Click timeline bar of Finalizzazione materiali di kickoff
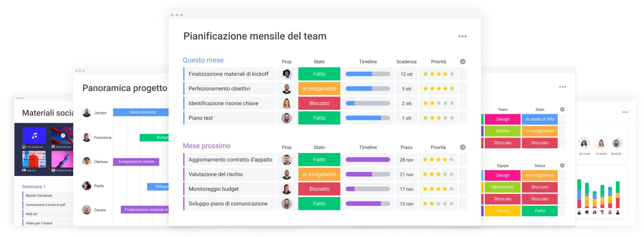The width and height of the screenshot is (644, 237). coord(368,74)
